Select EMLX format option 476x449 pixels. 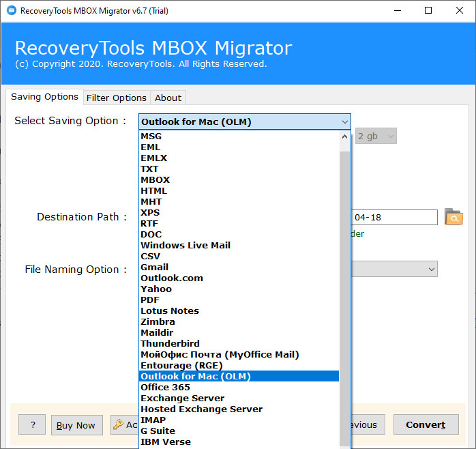point(239,158)
